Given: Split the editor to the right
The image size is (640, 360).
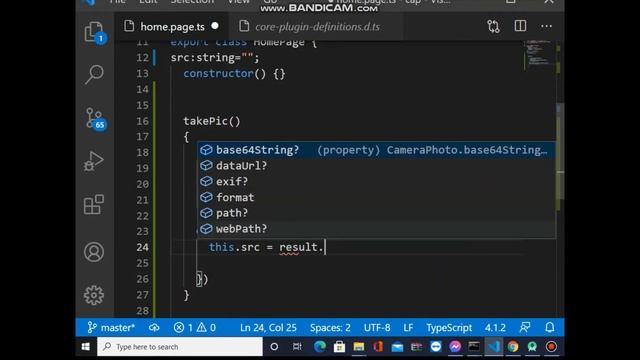Looking at the screenshot, I should pyautogui.click(x=520, y=26).
